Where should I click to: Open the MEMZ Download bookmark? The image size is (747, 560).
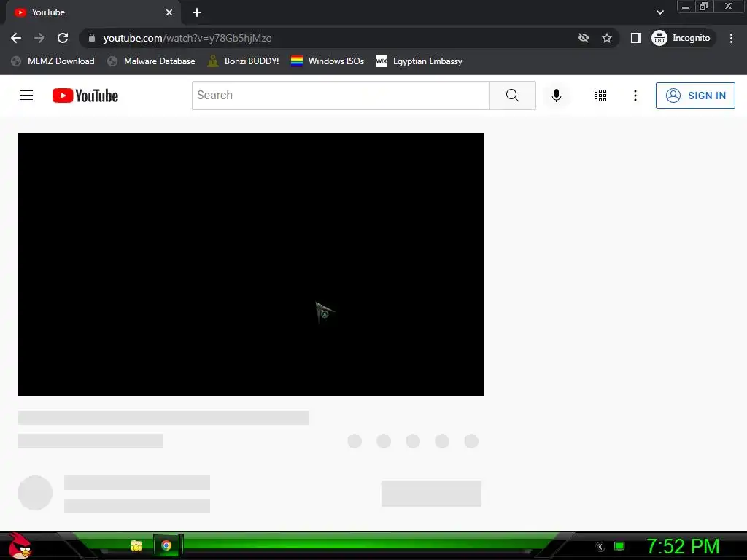click(53, 61)
